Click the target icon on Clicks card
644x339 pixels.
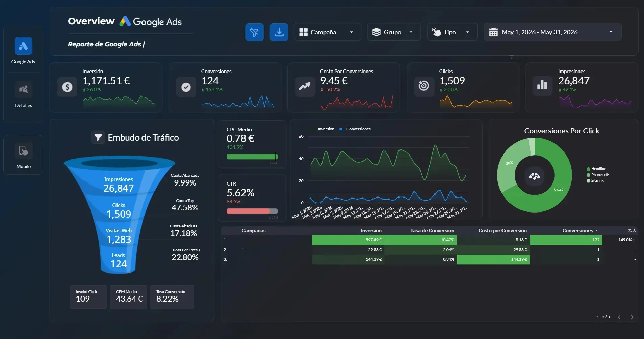[x=424, y=86]
